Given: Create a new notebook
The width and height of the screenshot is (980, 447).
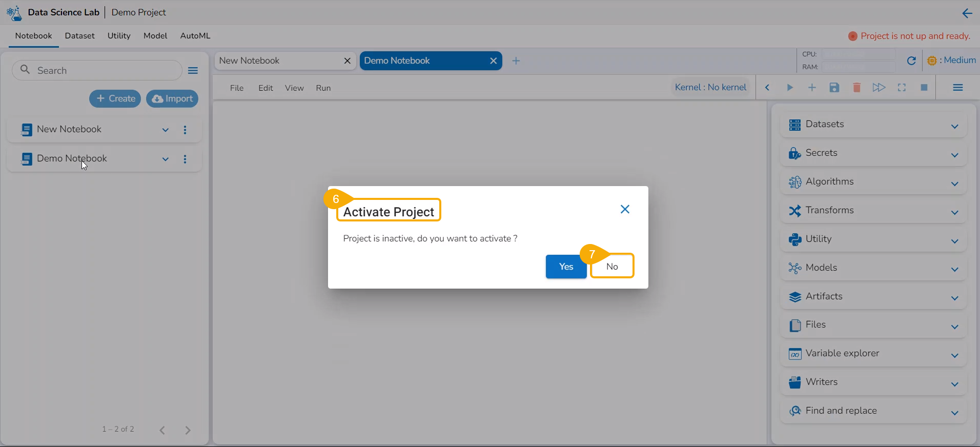Looking at the screenshot, I should pos(115,98).
